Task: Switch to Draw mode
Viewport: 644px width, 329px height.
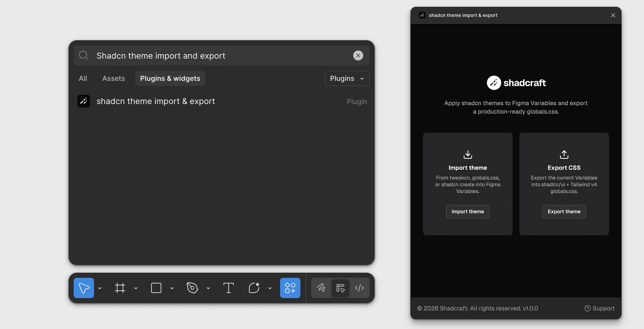Action: tap(321, 288)
